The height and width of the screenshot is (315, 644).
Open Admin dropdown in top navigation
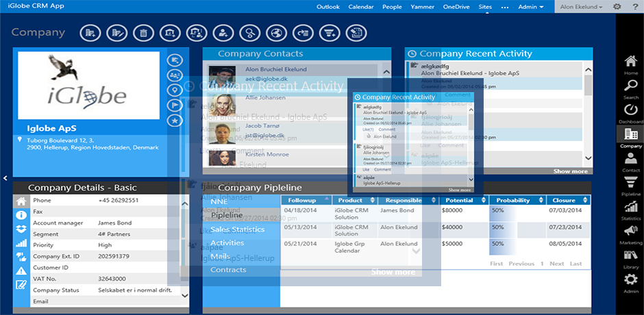pos(531,7)
